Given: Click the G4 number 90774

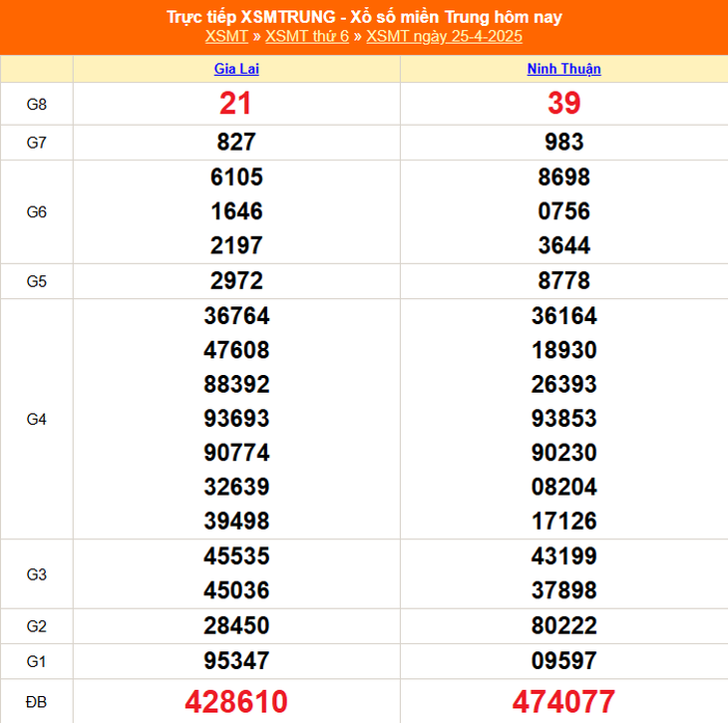Looking at the screenshot, I should [236, 453].
